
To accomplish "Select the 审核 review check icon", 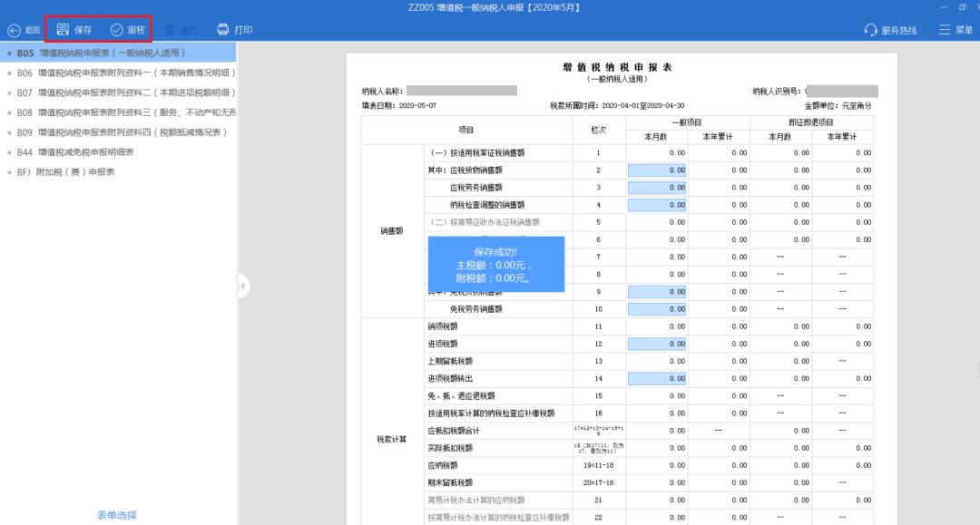I will pos(117,28).
